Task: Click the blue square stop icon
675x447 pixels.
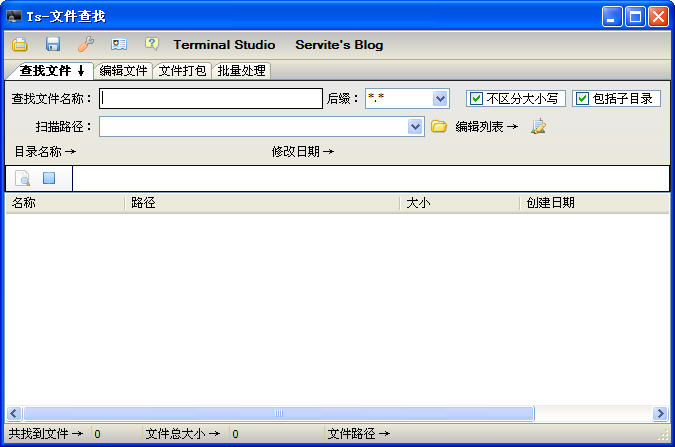Action: [x=48, y=179]
